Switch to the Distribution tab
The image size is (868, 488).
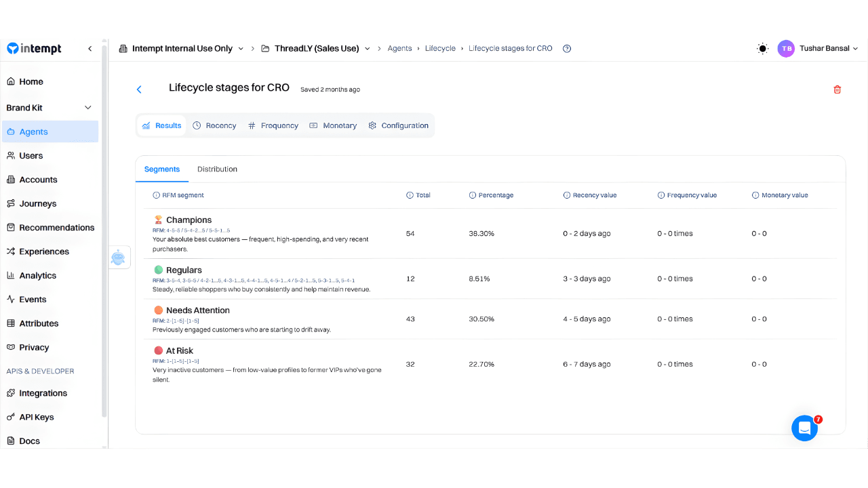[217, 169]
